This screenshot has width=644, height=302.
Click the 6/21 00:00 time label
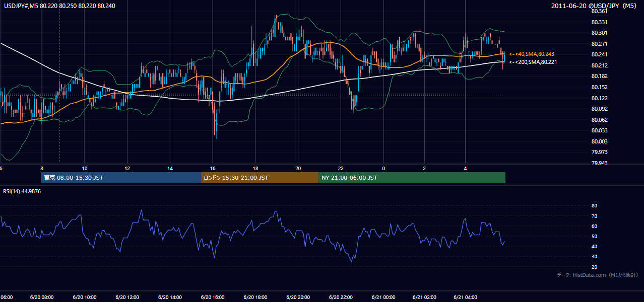point(383,297)
